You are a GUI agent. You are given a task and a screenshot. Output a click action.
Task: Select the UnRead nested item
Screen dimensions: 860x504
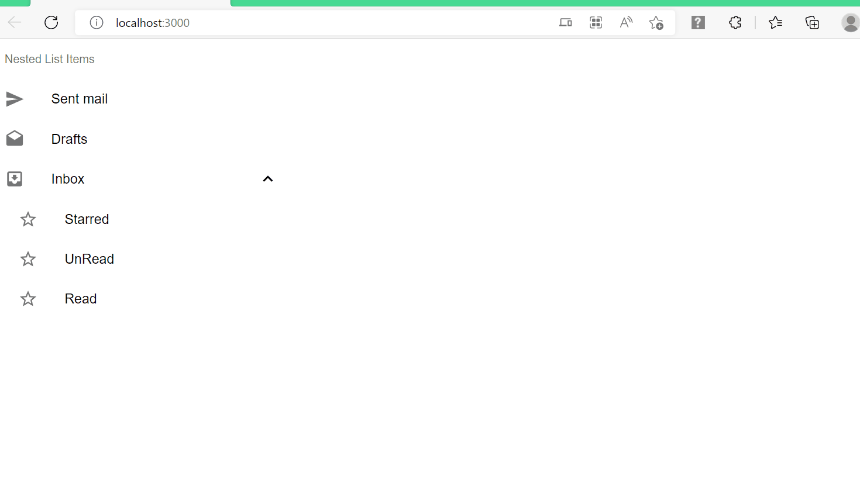pos(142,259)
